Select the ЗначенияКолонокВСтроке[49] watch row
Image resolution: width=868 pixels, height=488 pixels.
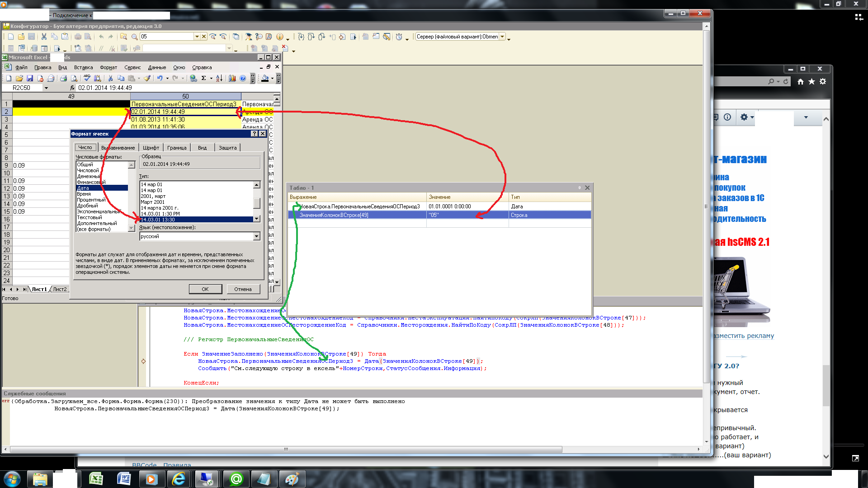point(439,215)
